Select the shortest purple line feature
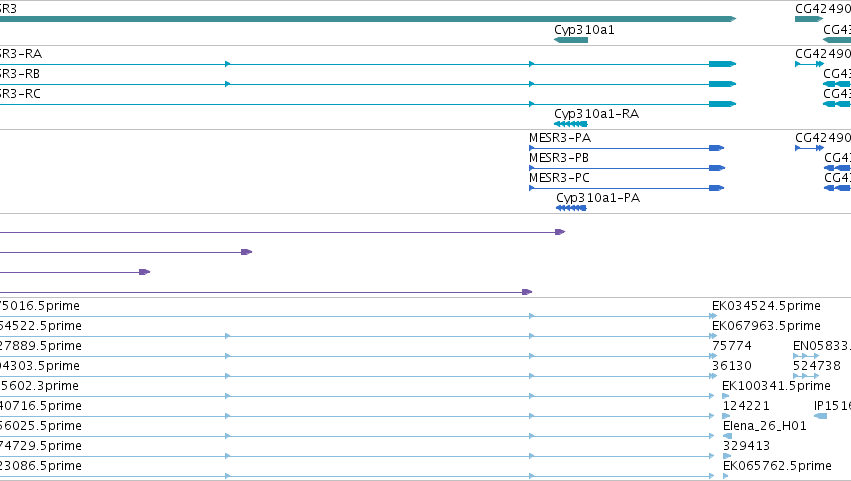Viewport: 851px width, 481px height. point(75,272)
